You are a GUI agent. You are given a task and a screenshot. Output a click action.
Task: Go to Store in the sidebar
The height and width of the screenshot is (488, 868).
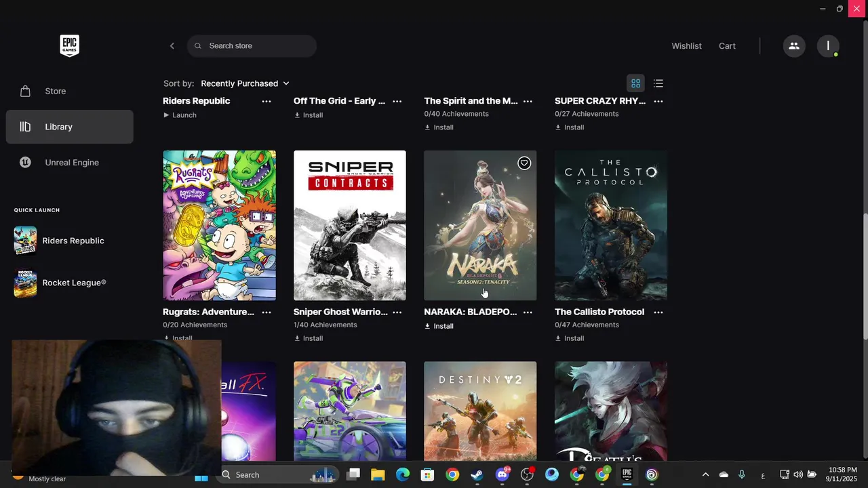(x=69, y=91)
